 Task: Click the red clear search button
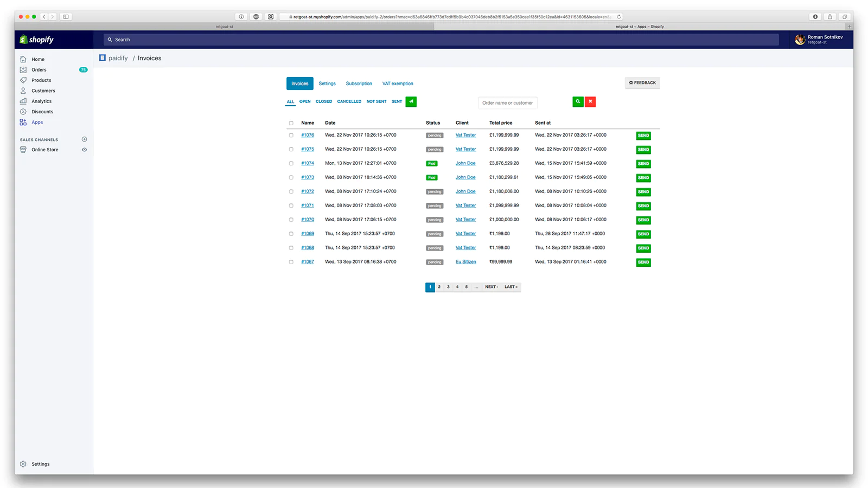click(x=590, y=101)
